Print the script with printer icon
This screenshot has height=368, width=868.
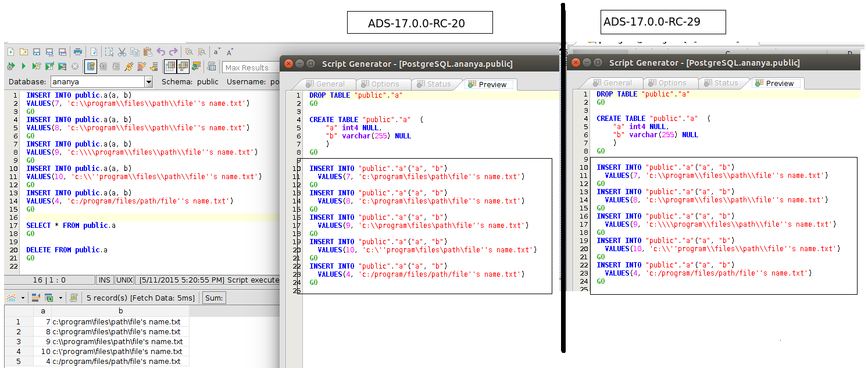[x=78, y=52]
